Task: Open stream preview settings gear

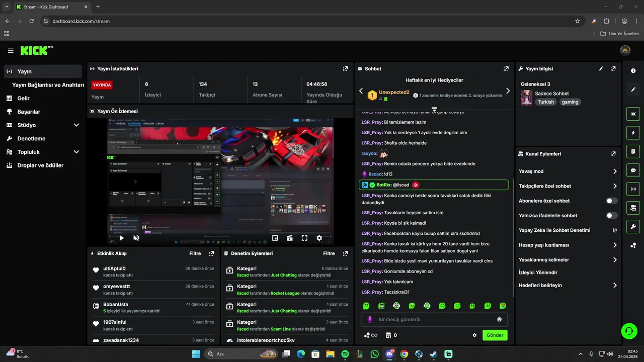Action: (x=319, y=238)
